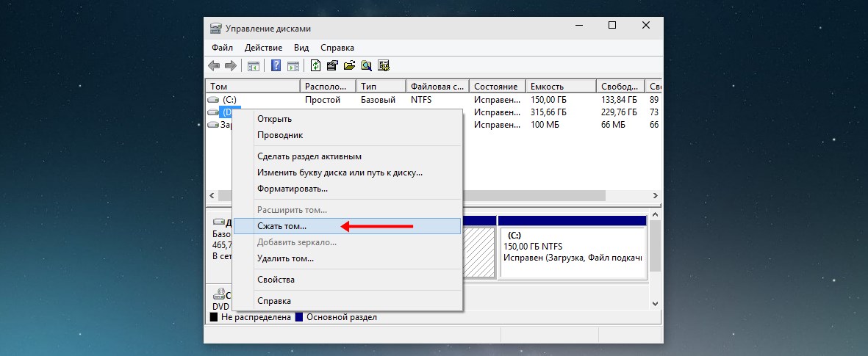Choose Форматировать... from the context menu
The height and width of the screenshot is (356, 868).
coord(293,189)
